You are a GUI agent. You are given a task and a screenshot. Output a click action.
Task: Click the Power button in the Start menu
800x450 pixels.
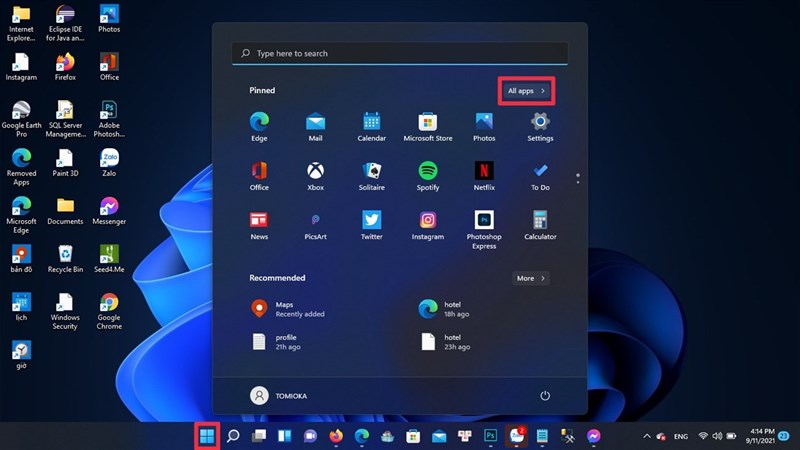545,396
